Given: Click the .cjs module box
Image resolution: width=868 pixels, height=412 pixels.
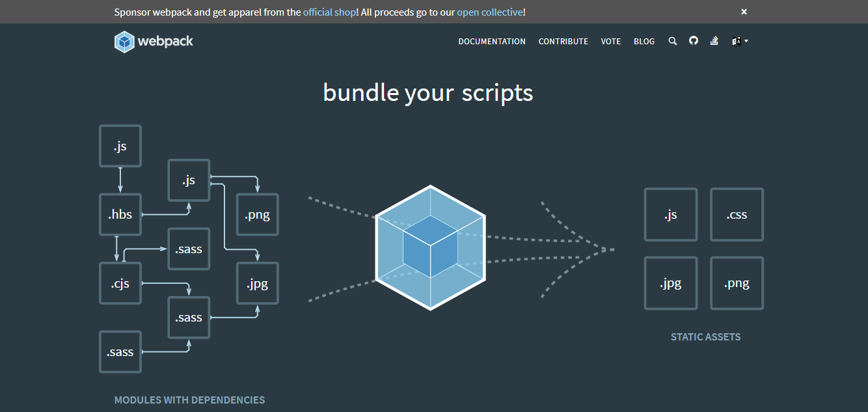Looking at the screenshot, I should [120, 283].
